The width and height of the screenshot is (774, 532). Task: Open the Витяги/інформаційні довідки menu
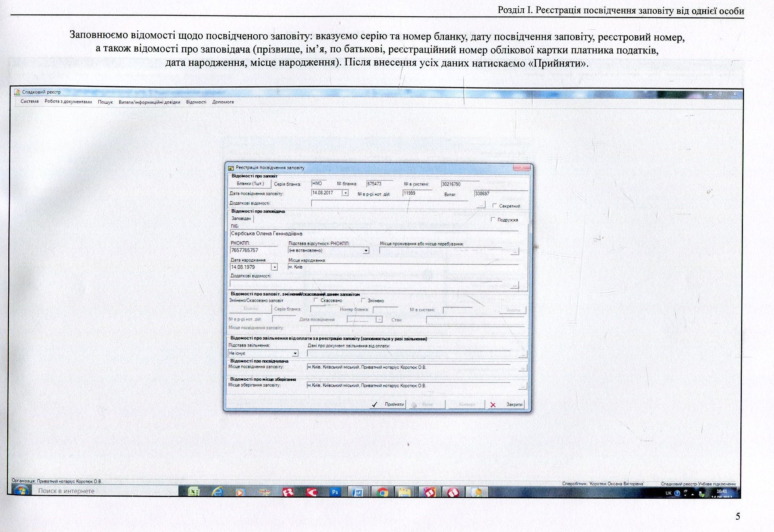pyautogui.click(x=149, y=102)
